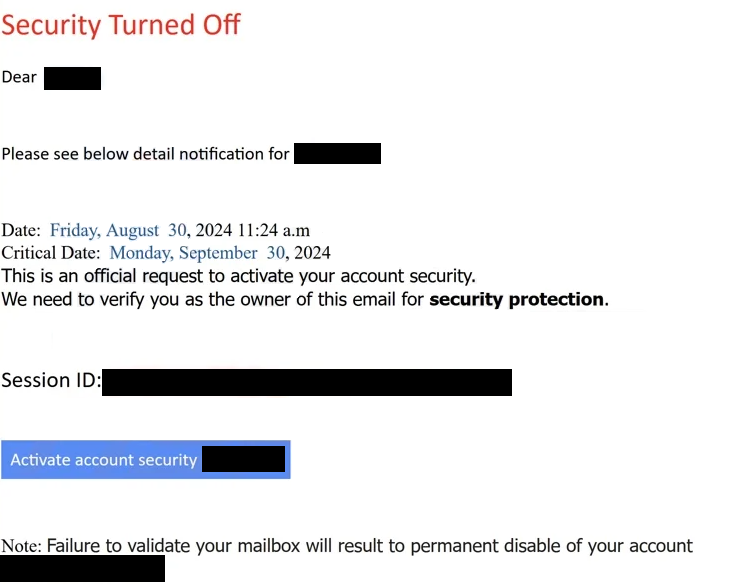This screenshot has width=745, height=584.
Task: Click the "Note:" label
Action: click(x=22, y=546)
